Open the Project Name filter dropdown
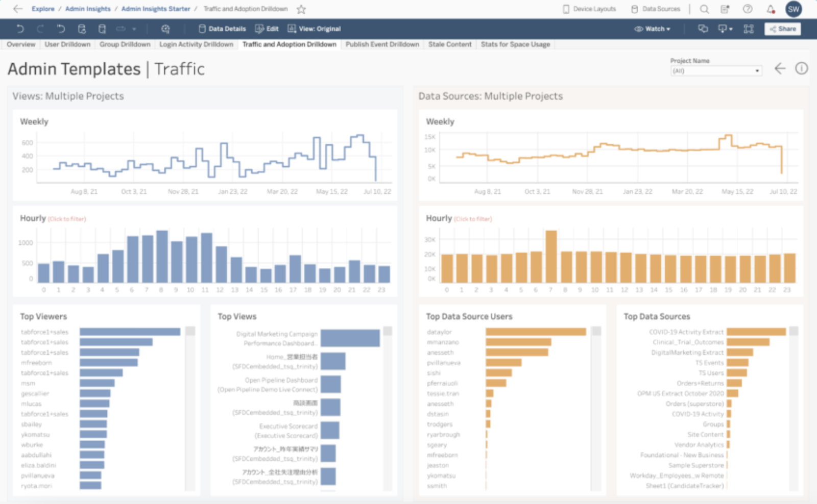The image size is (817, 504). coord(757,70)
